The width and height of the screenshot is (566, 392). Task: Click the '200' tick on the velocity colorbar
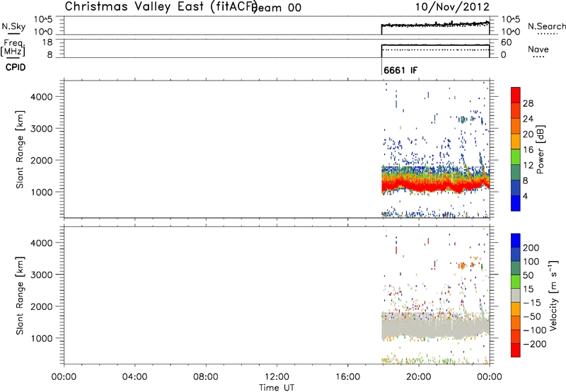[531, 248]
